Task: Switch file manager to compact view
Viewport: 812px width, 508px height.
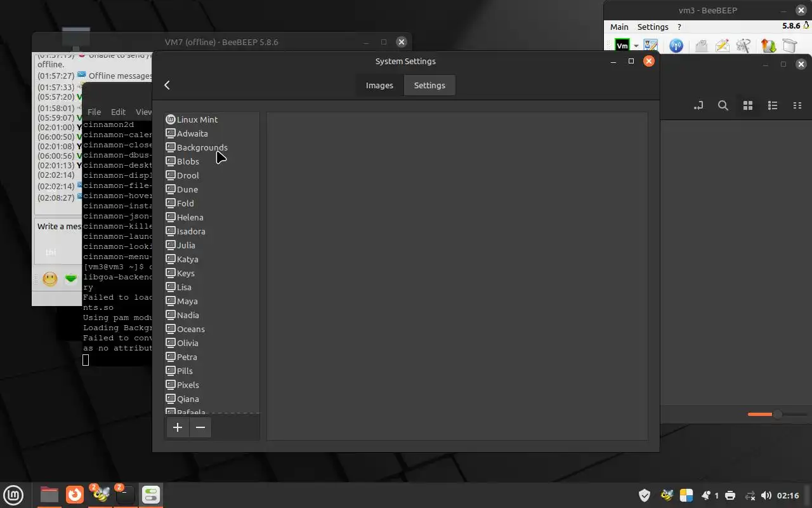Action: (797, 105)
